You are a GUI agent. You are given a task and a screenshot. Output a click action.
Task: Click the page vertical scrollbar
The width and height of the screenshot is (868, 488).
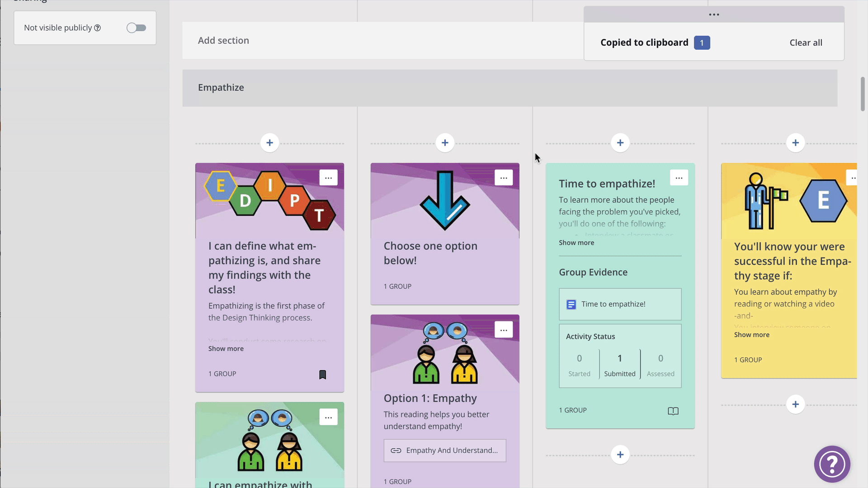863,94
